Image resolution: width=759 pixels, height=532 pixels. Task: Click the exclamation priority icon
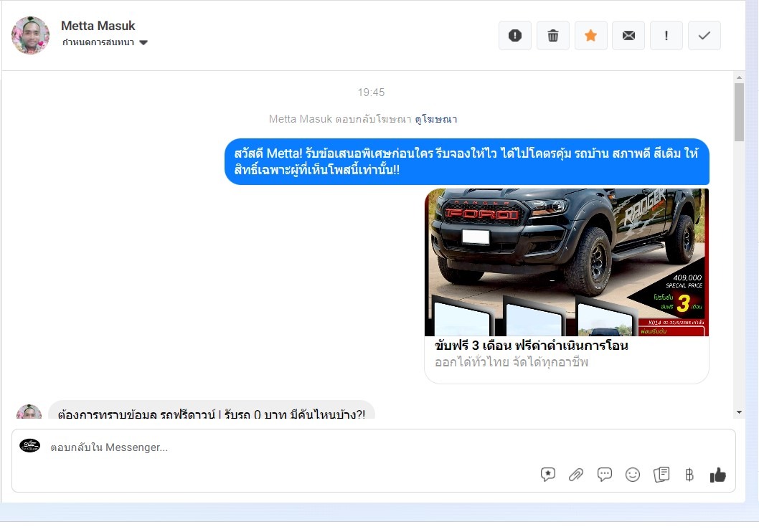[666, 35]
